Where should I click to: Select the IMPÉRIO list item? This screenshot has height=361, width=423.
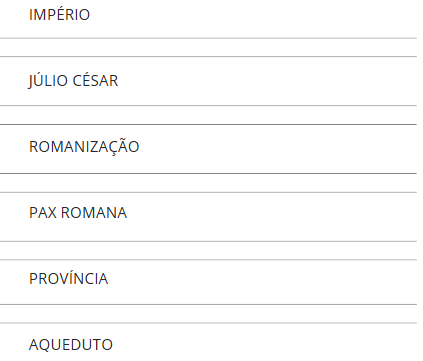pyautogui.click(x=208, y=19)
